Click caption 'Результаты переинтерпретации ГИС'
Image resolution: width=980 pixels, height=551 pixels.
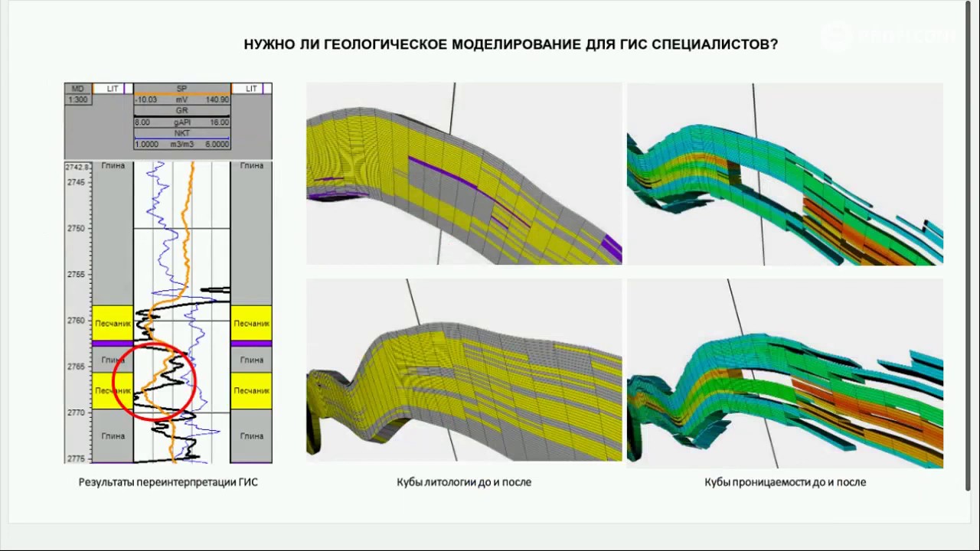point(168,482)
